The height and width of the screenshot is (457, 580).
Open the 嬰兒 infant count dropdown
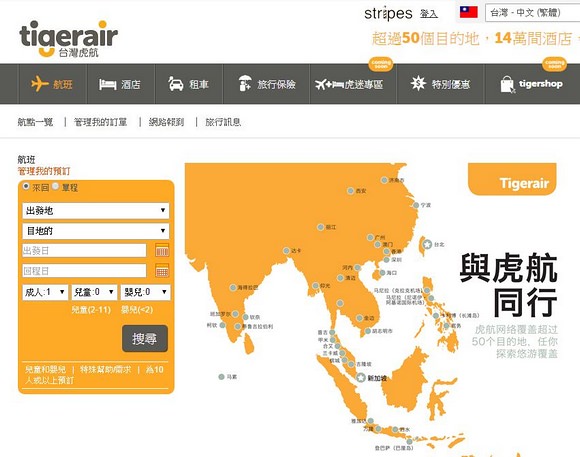(146, 292)
